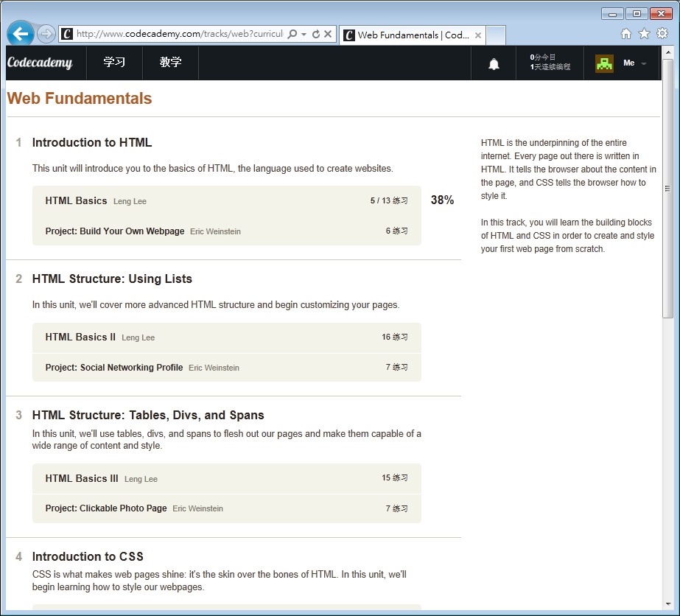Minimize the browser window

612,14
